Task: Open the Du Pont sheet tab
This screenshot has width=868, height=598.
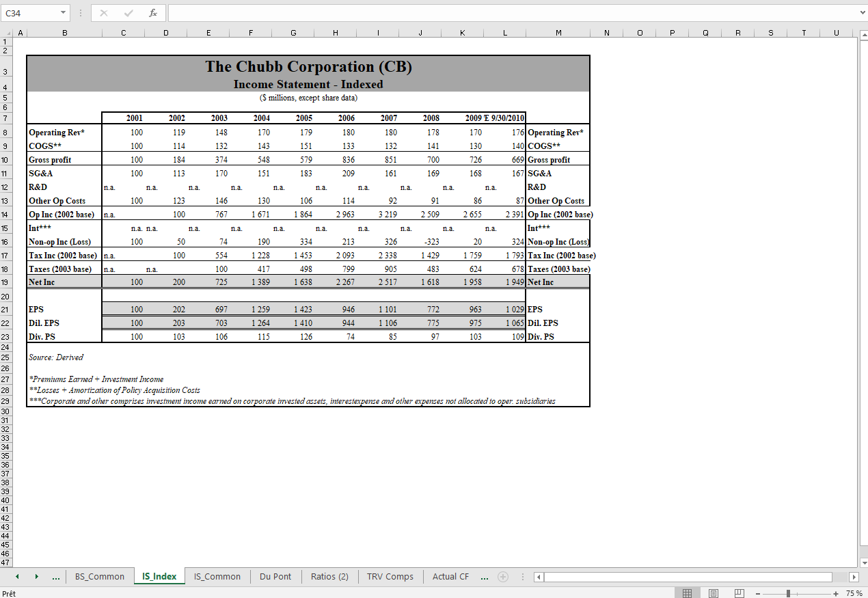Action: tap(275, 577)
